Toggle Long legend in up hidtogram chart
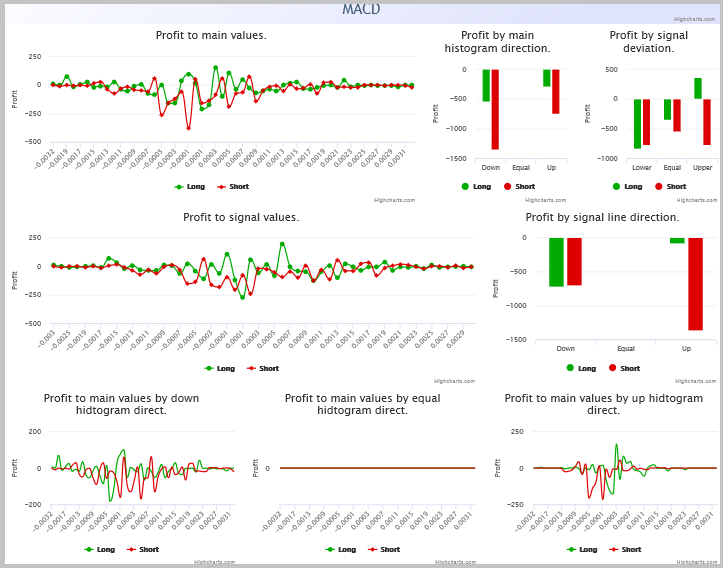723x568 pixels. pyautogui.click(x=582, y=550)
